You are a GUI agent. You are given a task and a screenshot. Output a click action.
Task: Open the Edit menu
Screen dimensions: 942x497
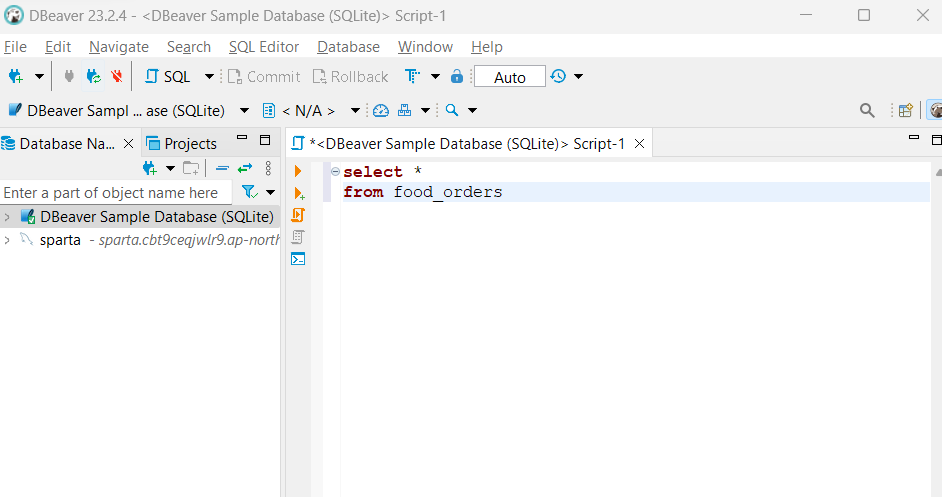tap(58, 47)
